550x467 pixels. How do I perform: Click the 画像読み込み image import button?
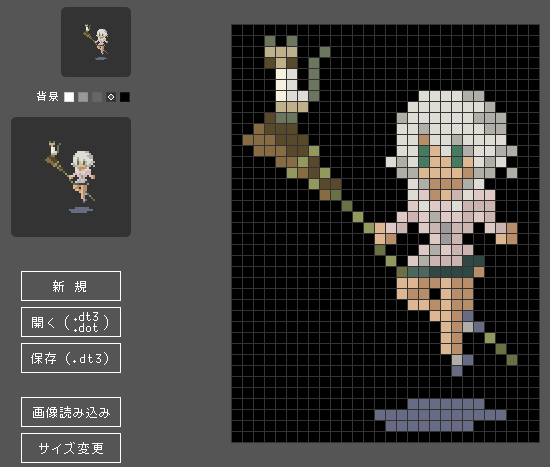(71, 412)
